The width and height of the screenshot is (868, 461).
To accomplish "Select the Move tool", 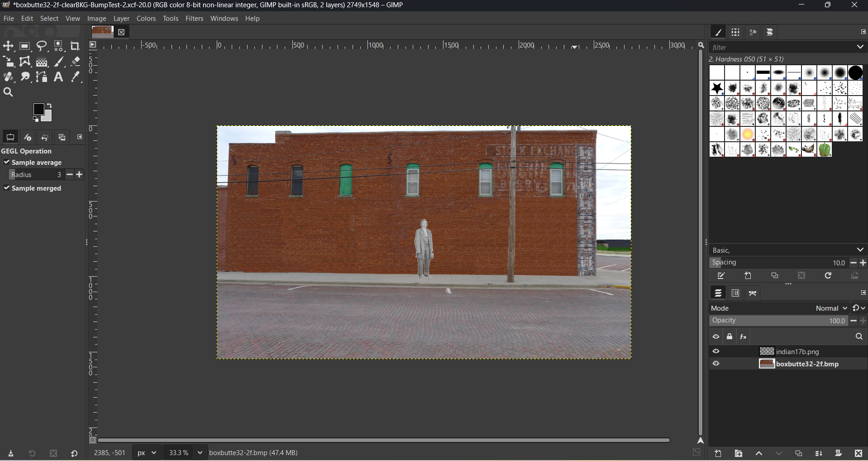I will pyautogui.click(x=9, y=46).
